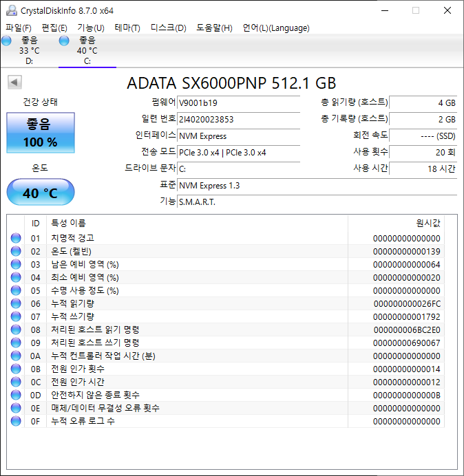Click the interface field NVM Express

[238, 136]
